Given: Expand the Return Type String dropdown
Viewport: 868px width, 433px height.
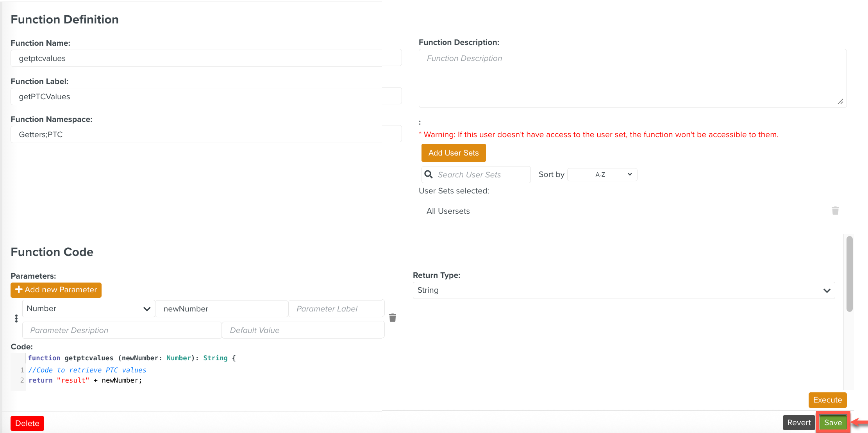Looking at the screenshot, I should tap(623, 290).
